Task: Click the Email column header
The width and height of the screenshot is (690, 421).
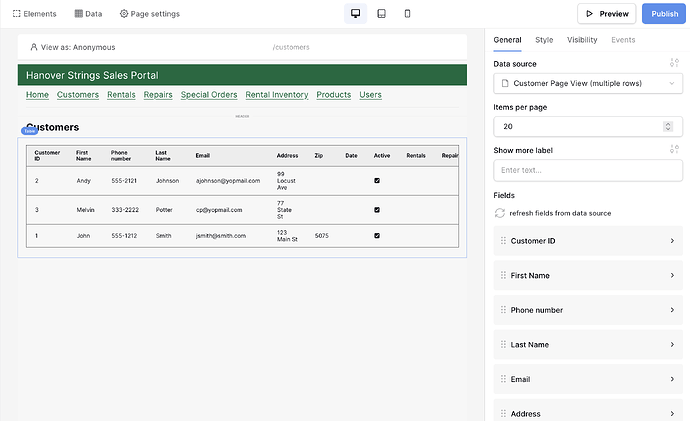Action: 202,155
